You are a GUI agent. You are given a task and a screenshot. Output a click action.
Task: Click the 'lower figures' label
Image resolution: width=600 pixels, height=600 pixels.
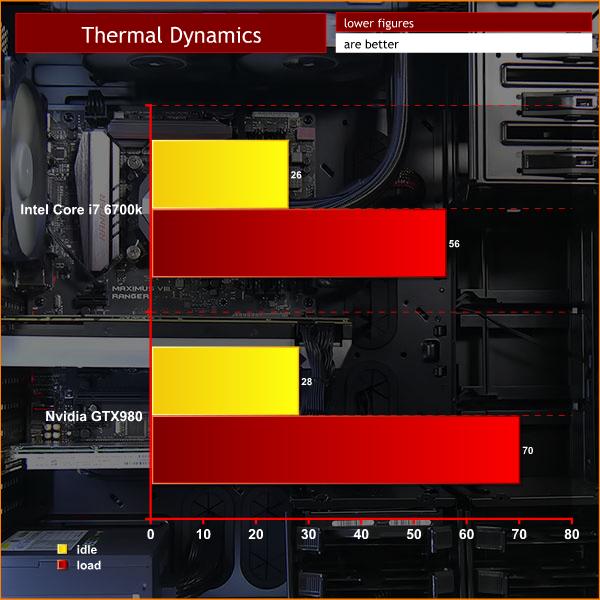[378, 23]
